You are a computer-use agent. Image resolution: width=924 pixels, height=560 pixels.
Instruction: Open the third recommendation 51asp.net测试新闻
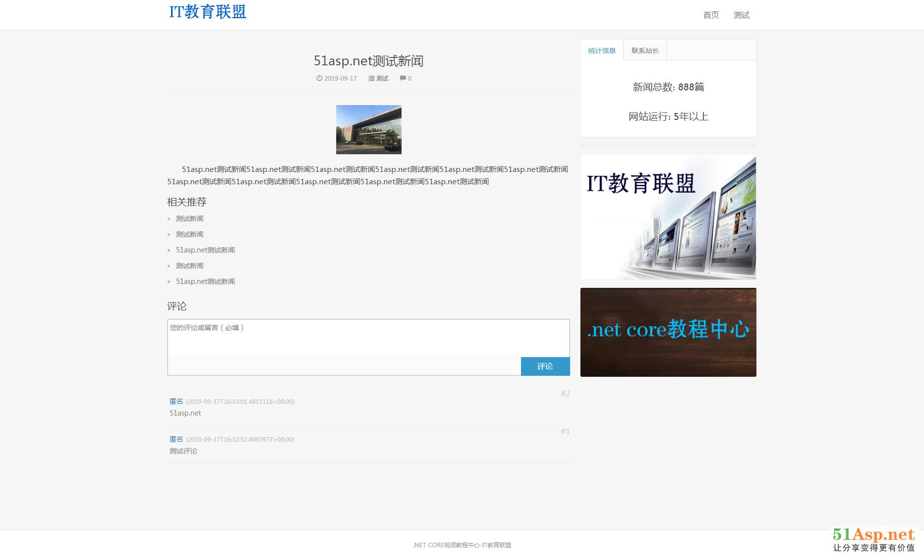tap(205, 250)
